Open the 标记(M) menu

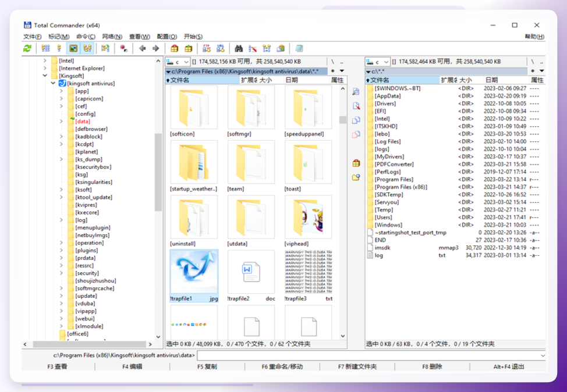click(59, 37)
